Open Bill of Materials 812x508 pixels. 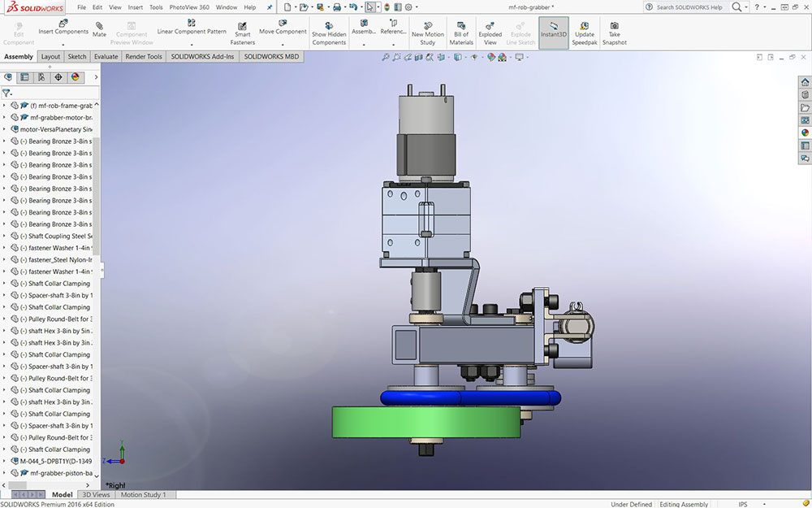coord(461,31)
